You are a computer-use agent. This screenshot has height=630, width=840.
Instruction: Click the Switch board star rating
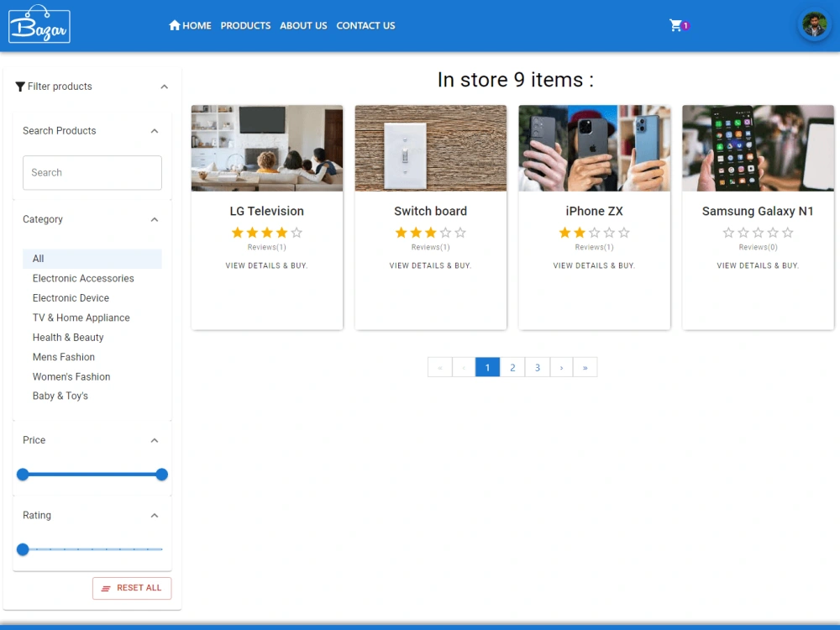coord(431,233)
